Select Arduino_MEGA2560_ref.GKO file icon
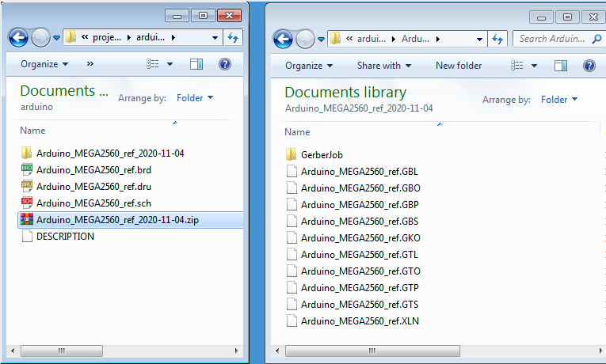606x364 pixels. (x=292, y=237)
